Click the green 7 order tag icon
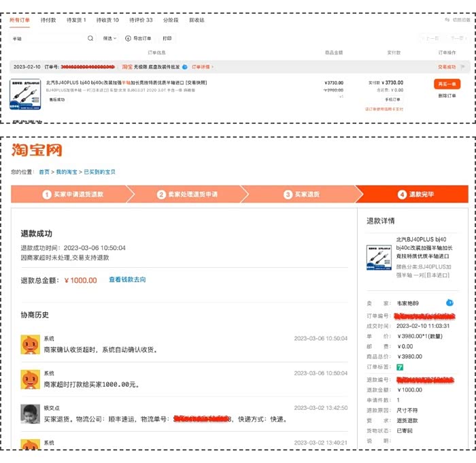This screenshot has width=476, height=463. pos(400,367)
